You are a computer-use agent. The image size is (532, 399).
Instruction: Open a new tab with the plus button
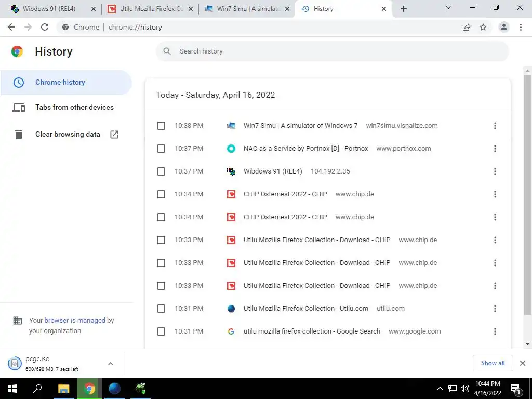403,9
